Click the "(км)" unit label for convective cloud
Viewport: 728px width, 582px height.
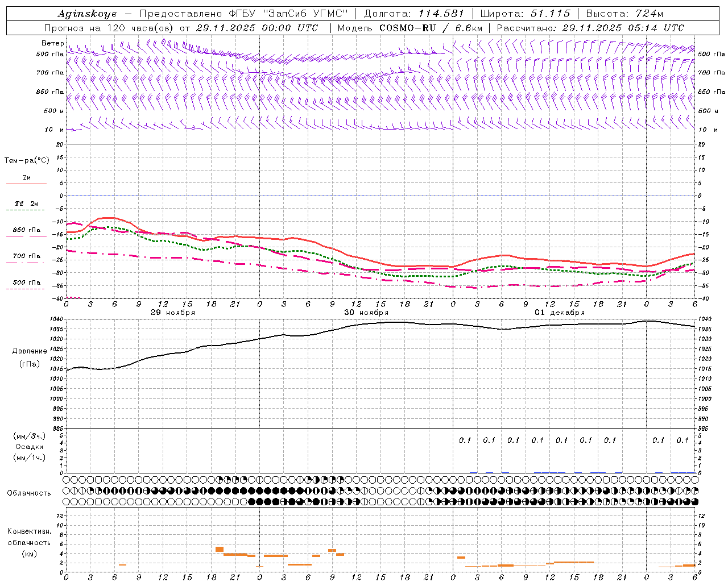click(29, 554)
